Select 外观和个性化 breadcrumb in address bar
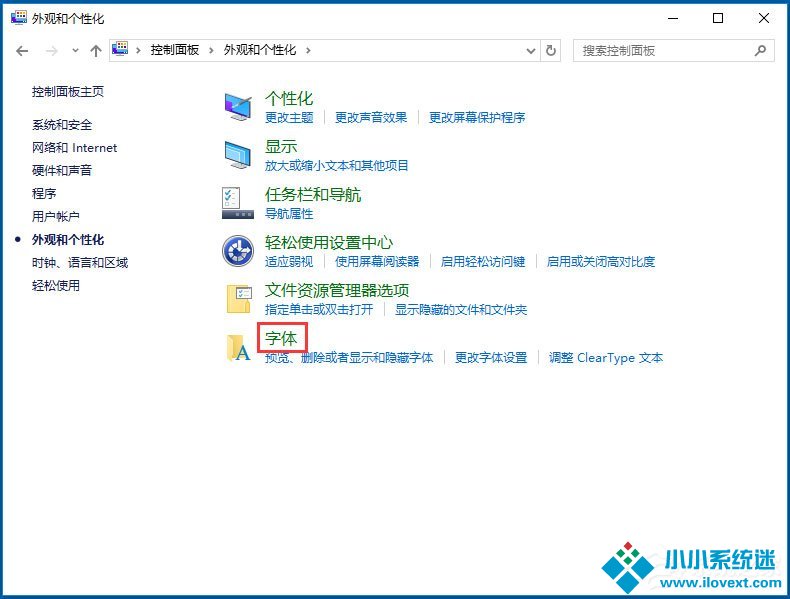This screenshot has width=790, height=599. (x=260, y=50)
